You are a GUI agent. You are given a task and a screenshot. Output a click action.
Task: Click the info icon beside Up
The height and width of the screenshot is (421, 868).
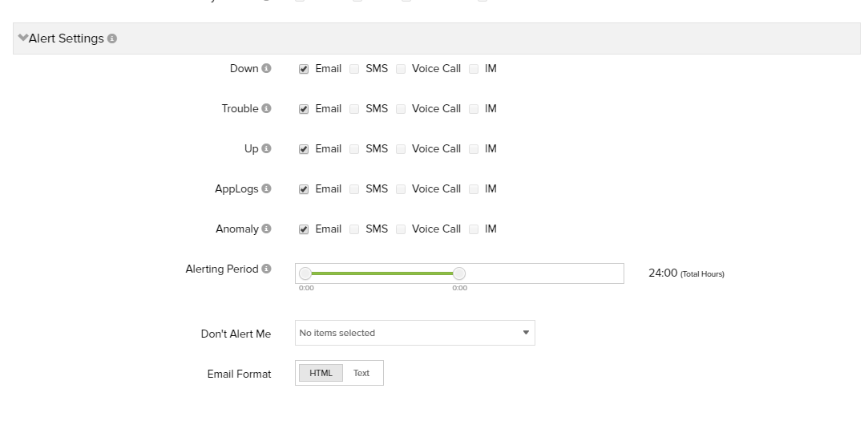click(x=266, y=148)
